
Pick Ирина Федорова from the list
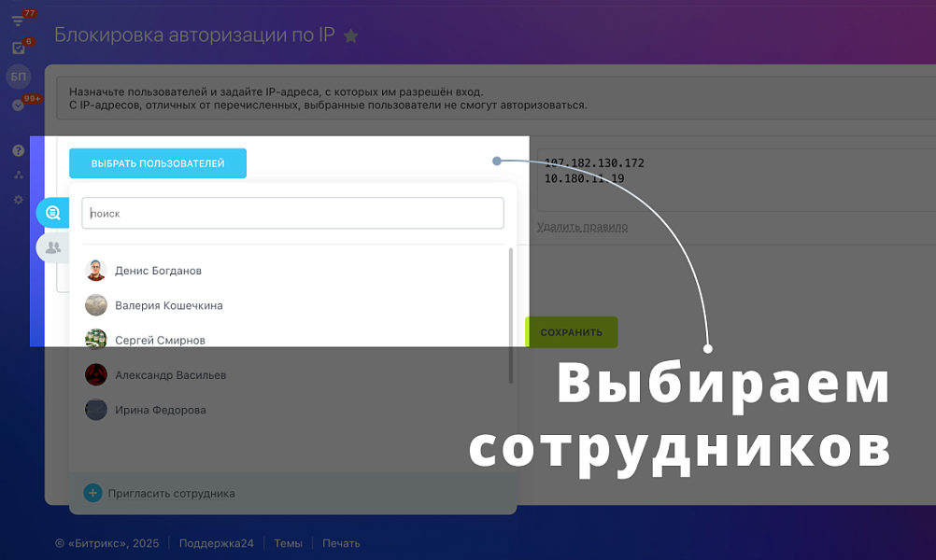point(160,410)
